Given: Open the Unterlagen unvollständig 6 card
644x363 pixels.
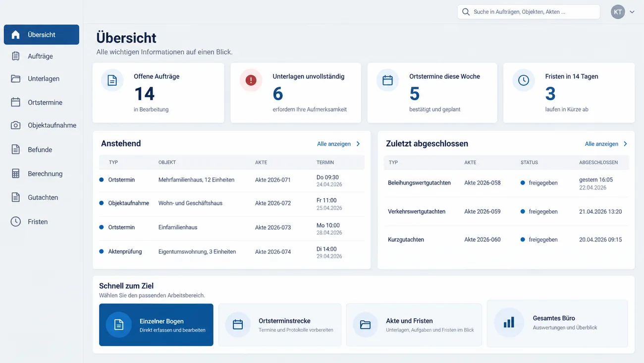Looking at the screenshot, I should (296, 93).
